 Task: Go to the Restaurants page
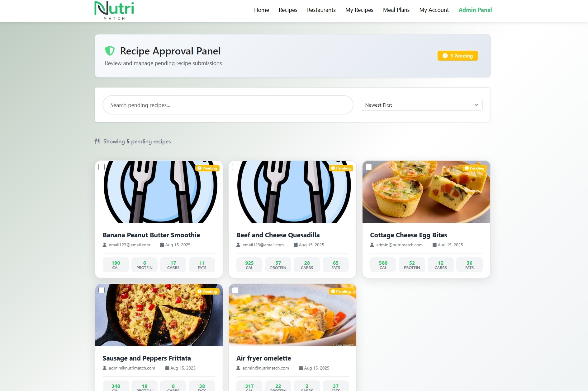(321, 10)
